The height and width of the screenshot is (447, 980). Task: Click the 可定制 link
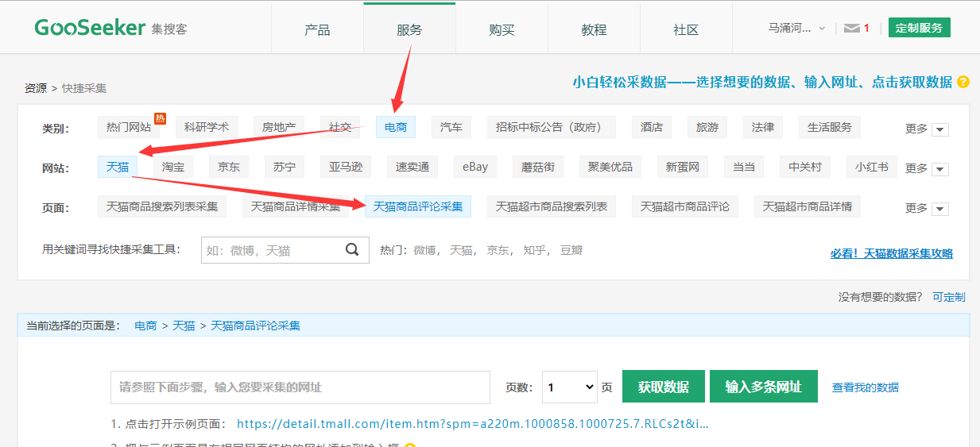[x=949, y=297]
